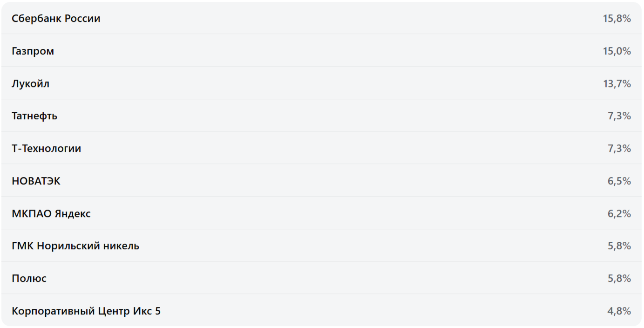Click the МКПАО Яндекс row label
644x328 pixels.
(x=51, y=214)
